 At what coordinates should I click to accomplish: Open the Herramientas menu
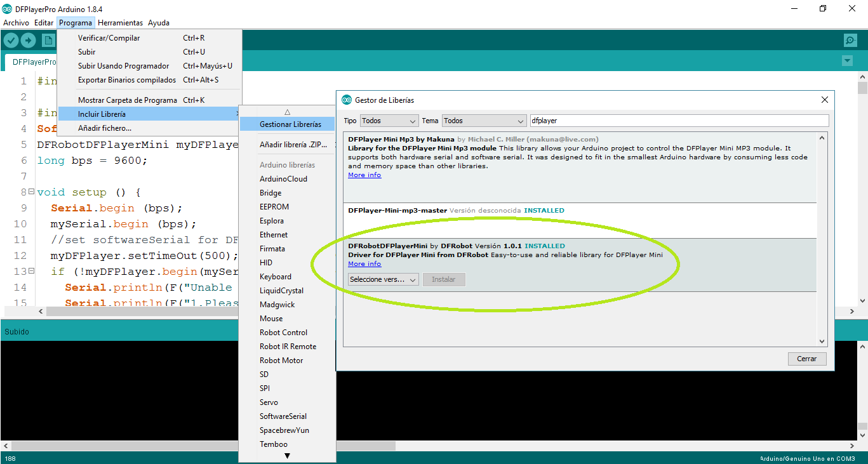click(120, 23)
